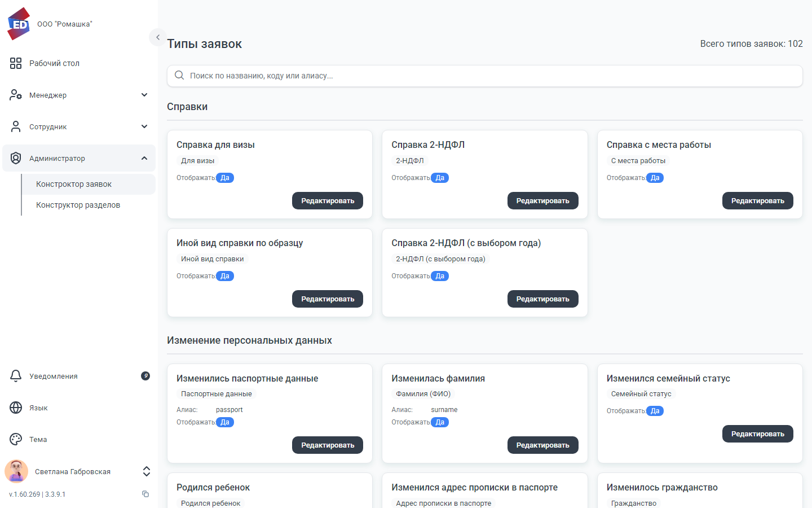Click the palette Тема icon
Image resolution: width=812 pixels, height=508 pixels.
[16, 439]
